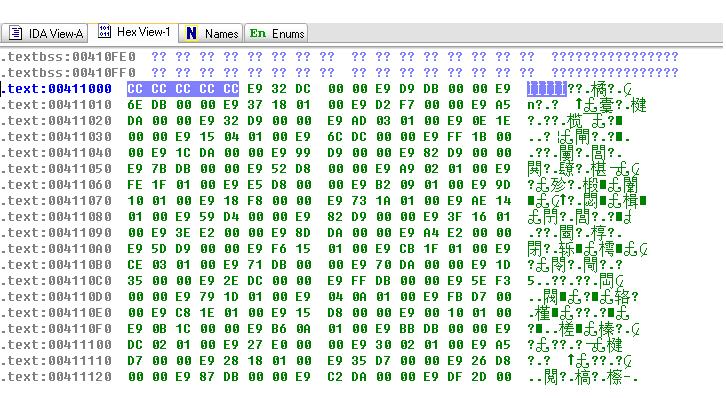
Task: Click the Hex View-1 binary icon
Action: [105, 31]
